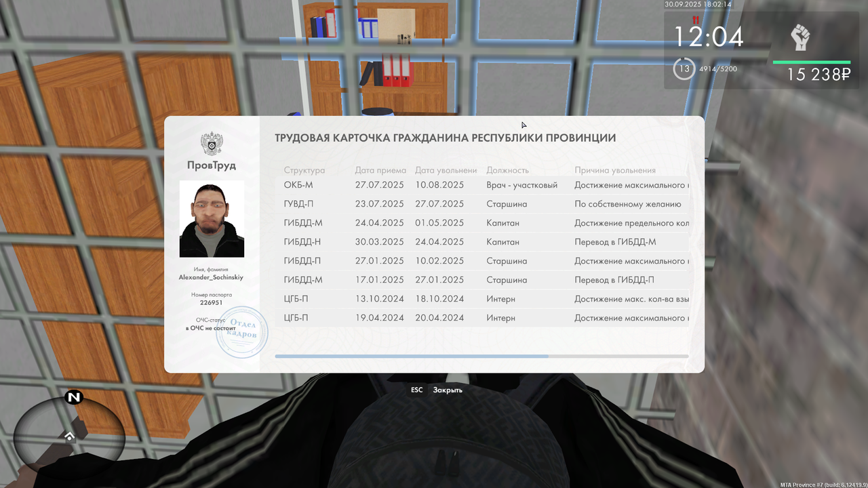The image size is (868, 488).
Task: Click the Alexander_Sochinskiy photo thumbnail
Action: 211,219
